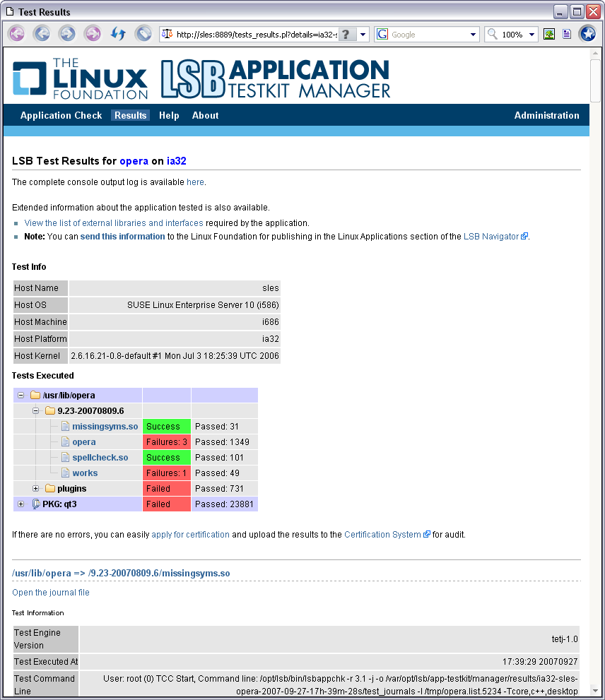Expand the plugins folder node

pos(36,488)
